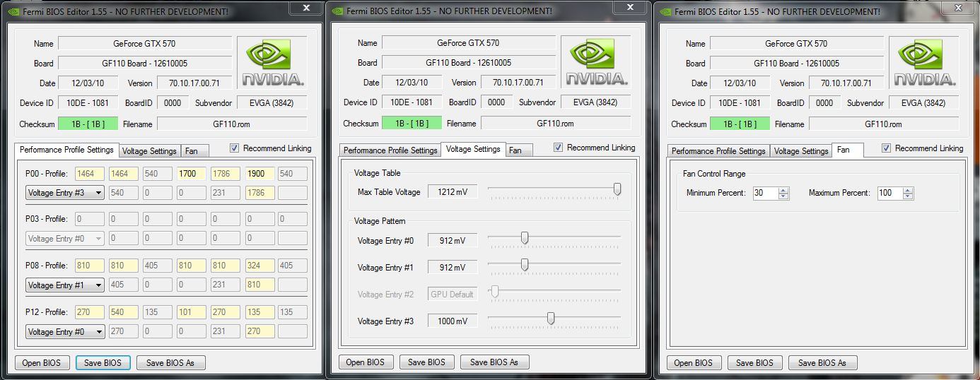980x380 pixels.
Task: Open the P03 Voltage Entry #0 dropdown
Action: pyautogui.click(x=65, y=239)
